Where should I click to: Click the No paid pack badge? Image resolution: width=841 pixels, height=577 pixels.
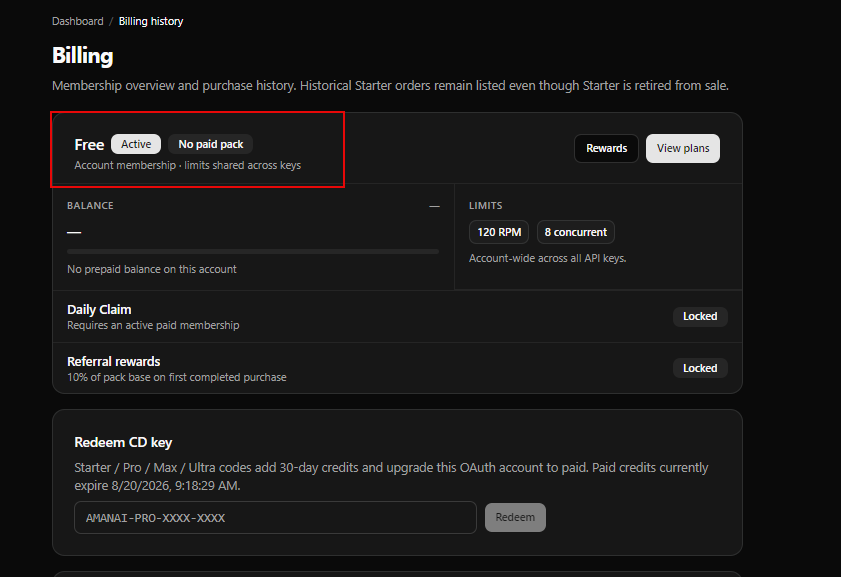(x=211, y=144)
